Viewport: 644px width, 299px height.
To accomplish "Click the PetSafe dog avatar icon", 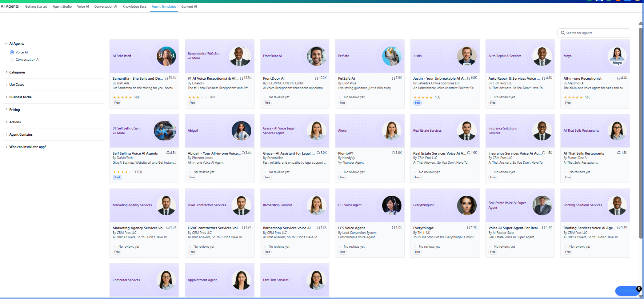I will tap(392, 56).
